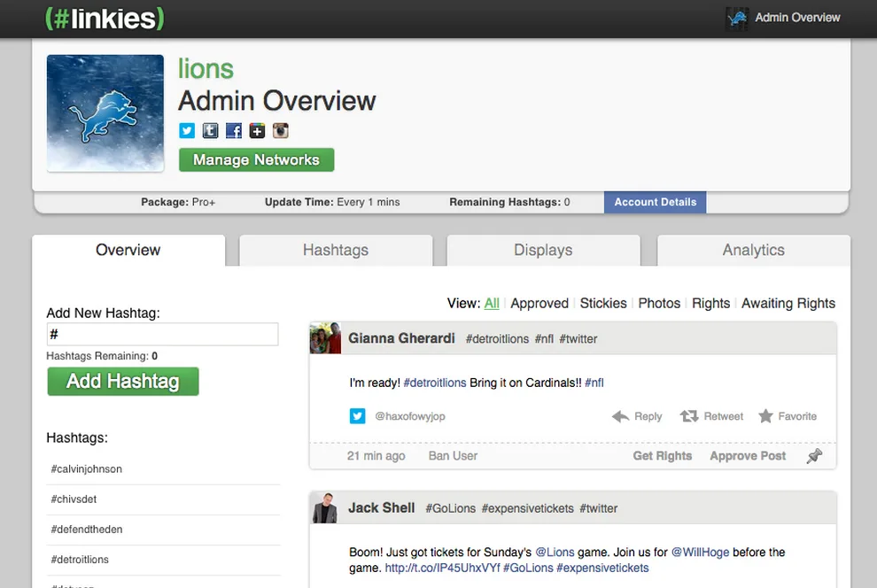Click #expensivetickets link in Jack's tweet text
This screenshot has height=588, width=877.
point(602,568)
